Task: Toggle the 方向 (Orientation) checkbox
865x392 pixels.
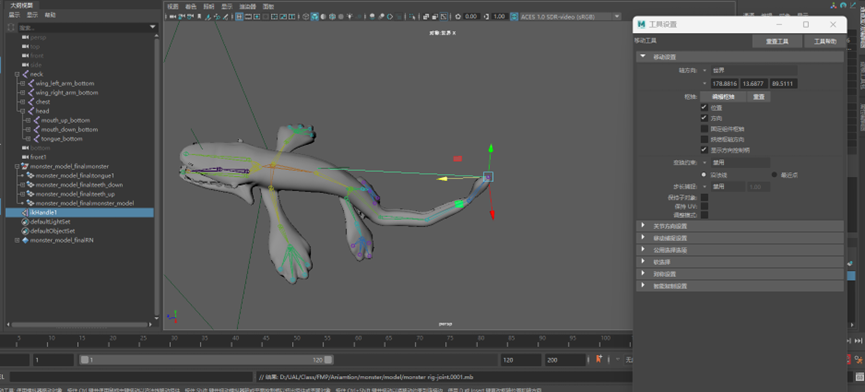Action: [x=704, y=118]
